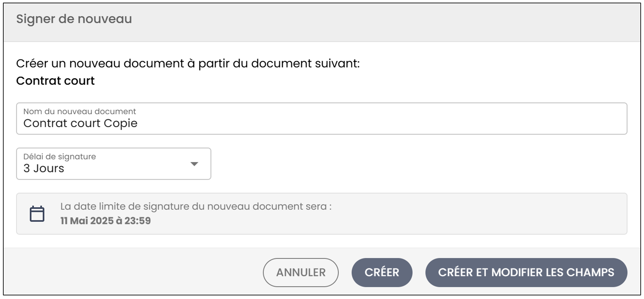Click the bold Contrat court source name
Image resolution: width=644 pixels, height=299 pixels.
55,81
